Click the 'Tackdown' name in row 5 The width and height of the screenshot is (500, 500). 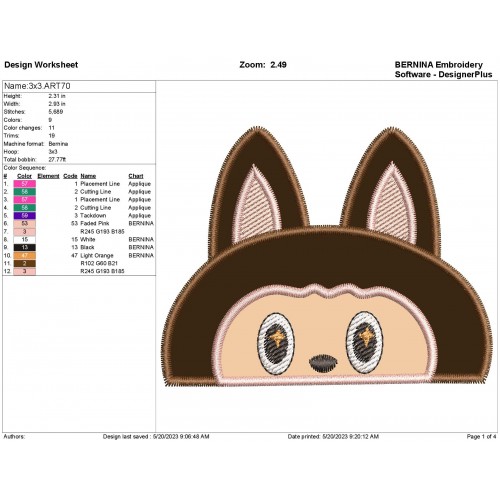click(x=93, y=216)
